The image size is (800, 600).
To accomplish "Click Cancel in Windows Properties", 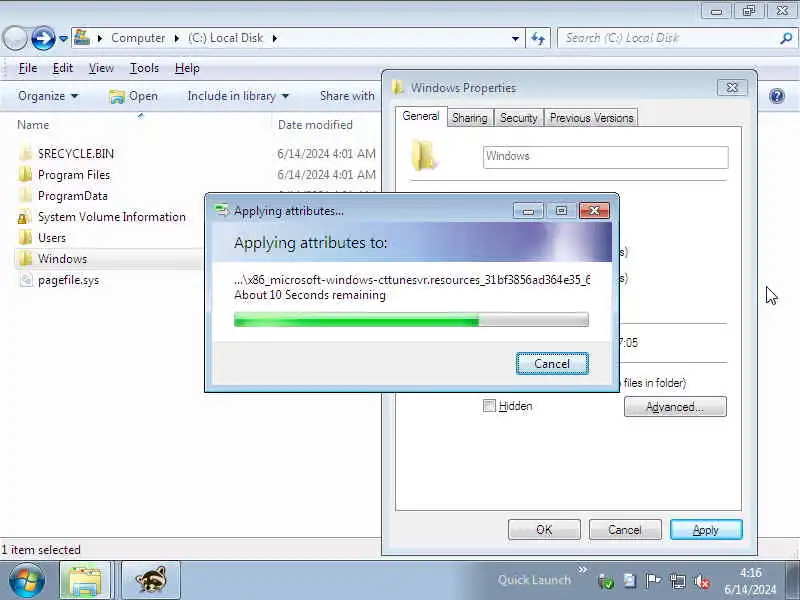I will 624,530.
